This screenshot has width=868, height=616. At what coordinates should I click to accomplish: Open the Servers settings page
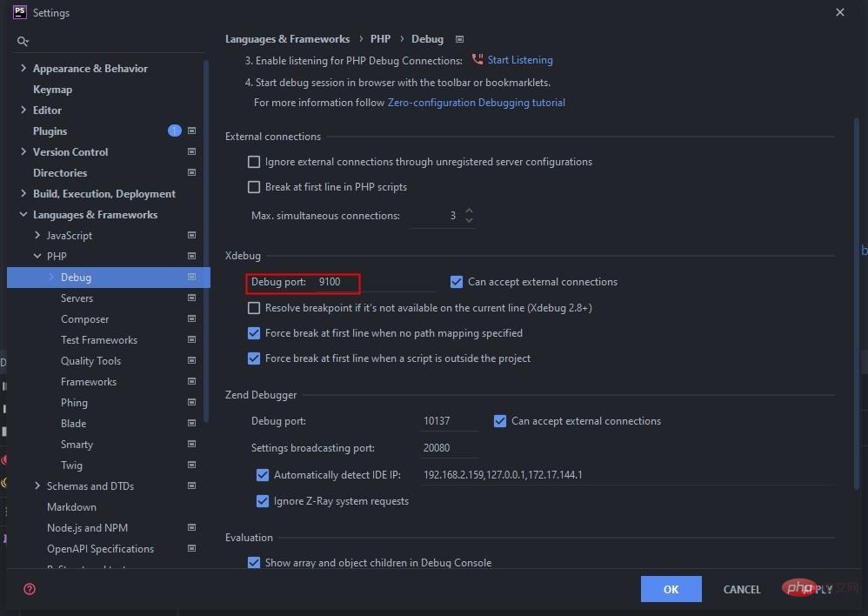coord(77,298)
